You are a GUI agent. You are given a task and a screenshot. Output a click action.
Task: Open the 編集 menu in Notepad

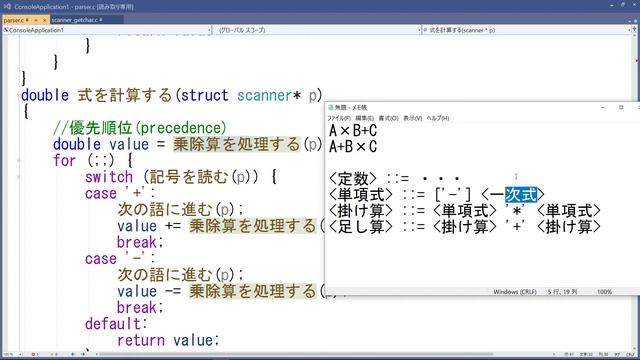[364, 118]
